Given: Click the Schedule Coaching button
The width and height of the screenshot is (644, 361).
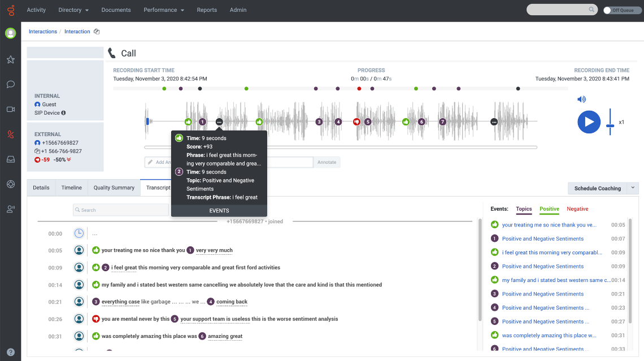Looking at the screenshot, I should pos(597,188).
